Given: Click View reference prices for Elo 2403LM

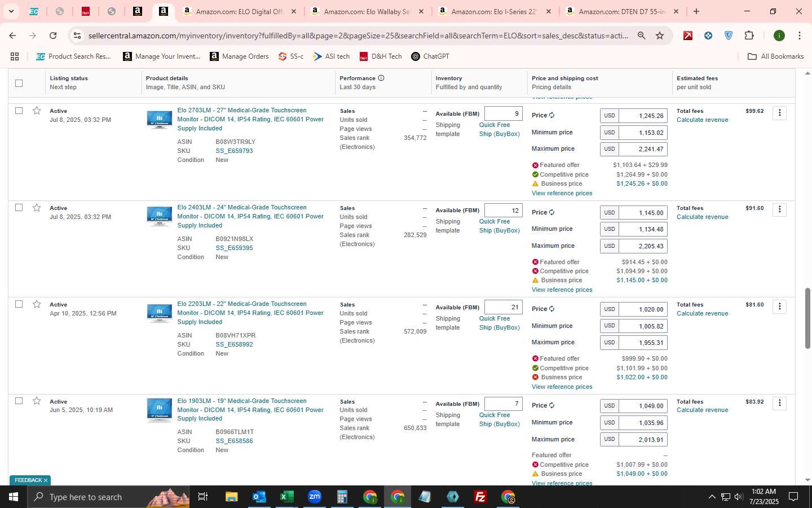Looking at the screenshot, I should pos(562,290).
